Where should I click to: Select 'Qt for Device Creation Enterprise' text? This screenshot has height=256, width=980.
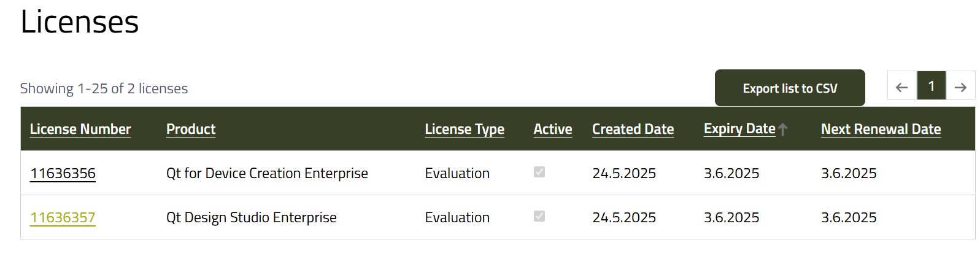pyautogui.click(x=267, y=173)
